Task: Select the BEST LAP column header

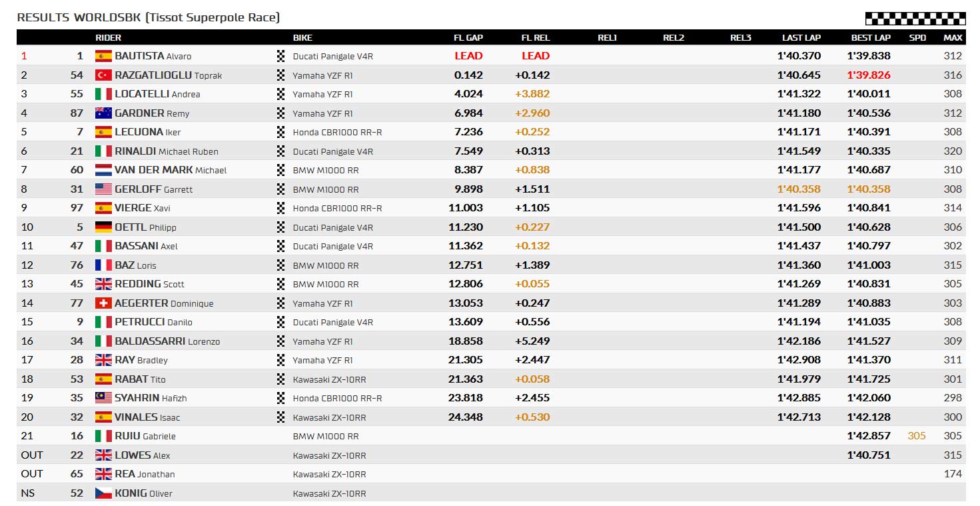Action: tap(871, 37)
